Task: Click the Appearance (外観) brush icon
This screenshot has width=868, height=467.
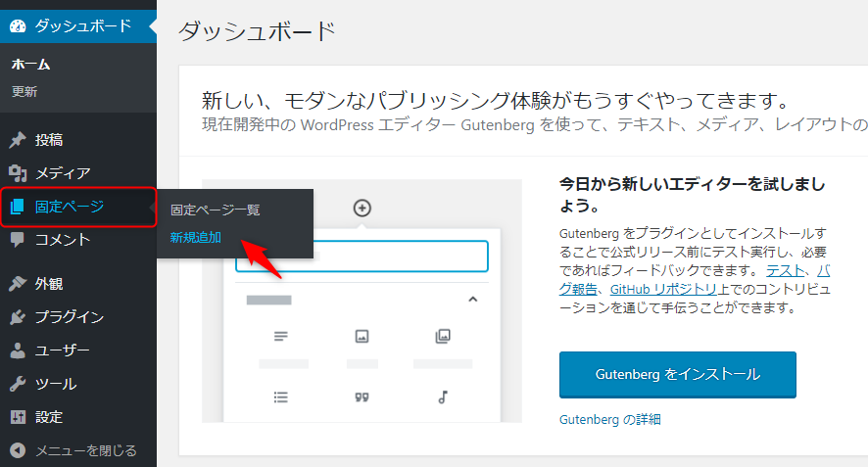Action: pyautogui.click(x=18, y=284)
